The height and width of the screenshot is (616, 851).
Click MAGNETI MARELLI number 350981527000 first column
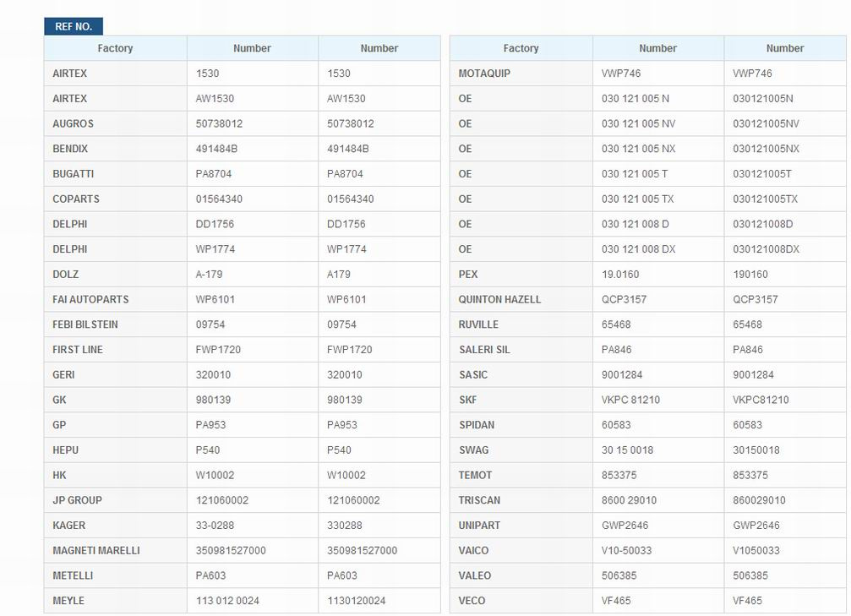point(231,550)
